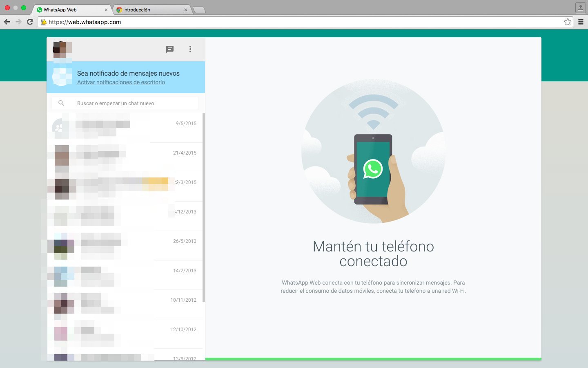This screenshot has width=588, height=368.
Task: Click the WhatsApp phone illustration
Action: (x=373, y=151)
